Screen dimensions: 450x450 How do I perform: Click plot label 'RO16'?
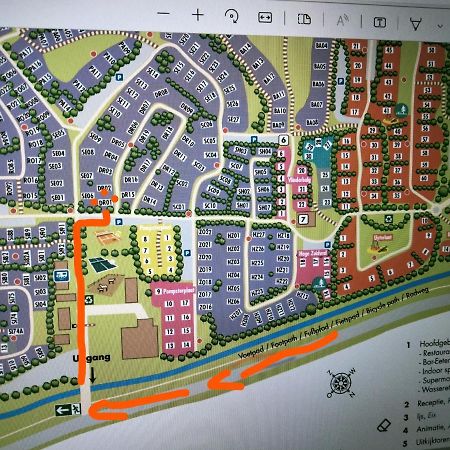31,180
